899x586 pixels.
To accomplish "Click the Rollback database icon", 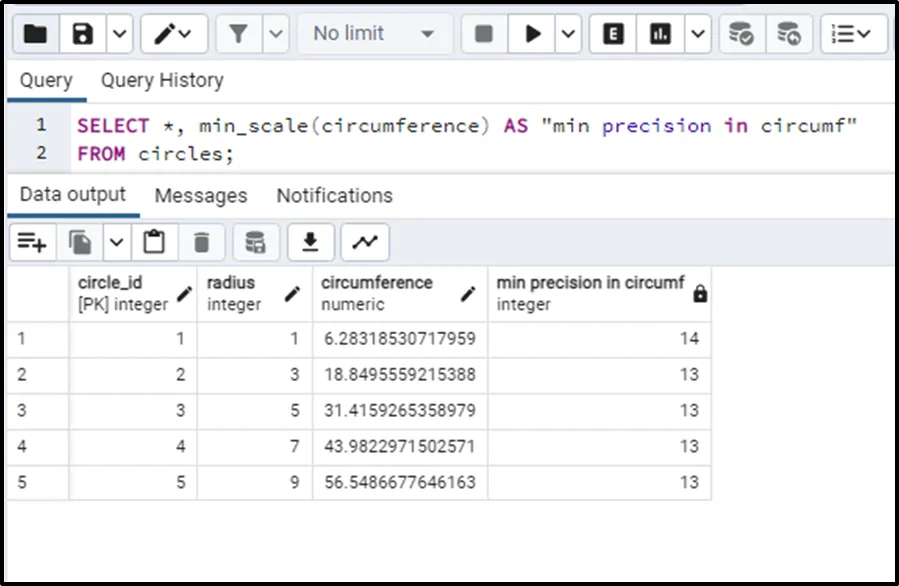I will (789, 34).
